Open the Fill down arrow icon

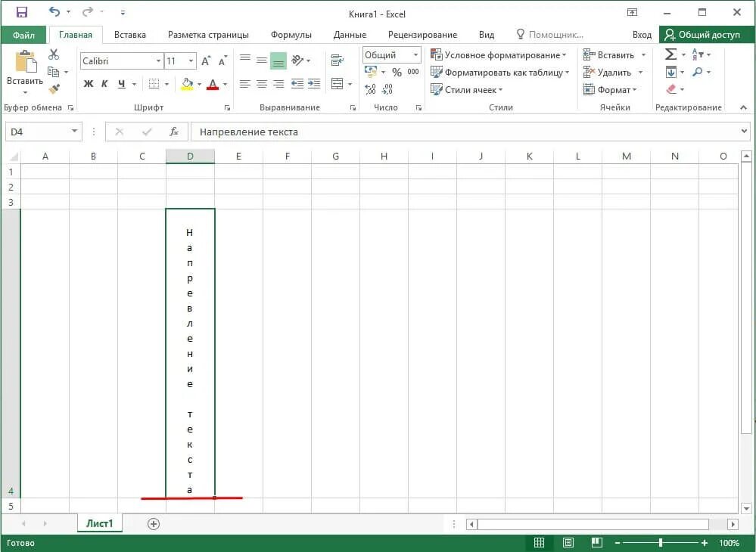670,73
